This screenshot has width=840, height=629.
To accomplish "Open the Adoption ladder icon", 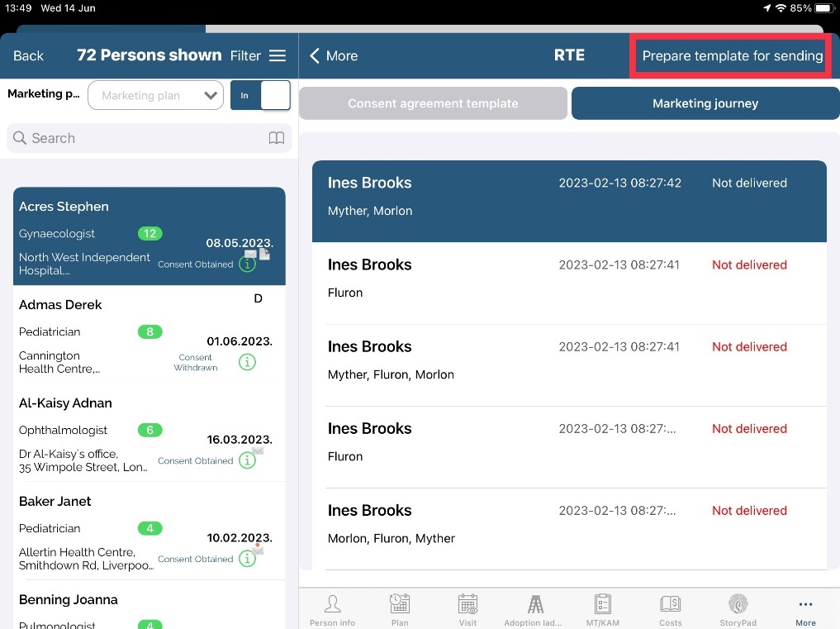I will click(x=535, y=604).
